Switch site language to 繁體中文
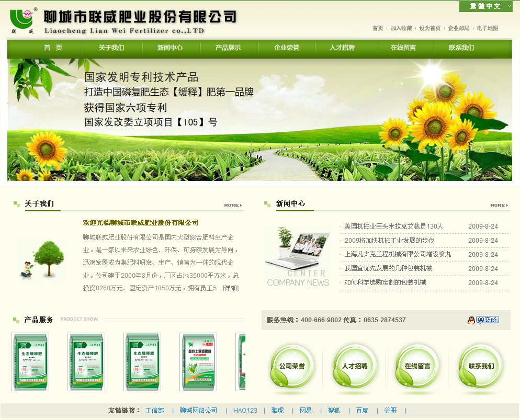Image resolution: width=520 pixels, height=420 pixels. point(487,7)
